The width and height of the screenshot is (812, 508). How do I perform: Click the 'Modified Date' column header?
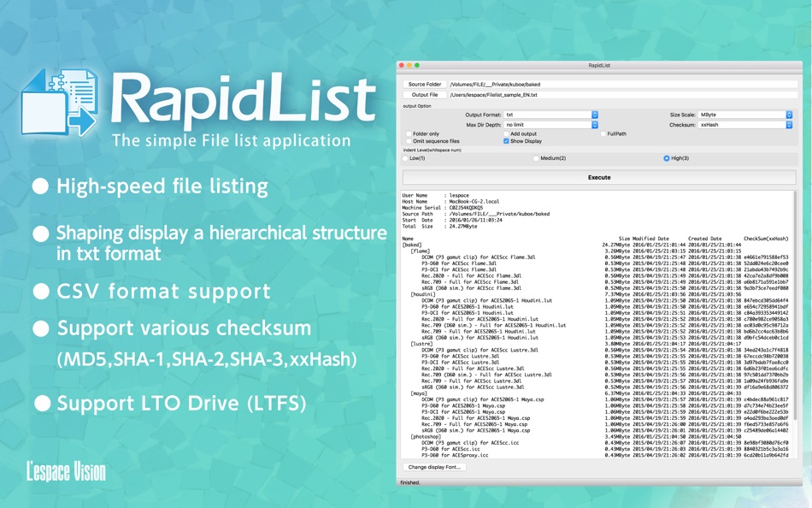coord(651,239)
